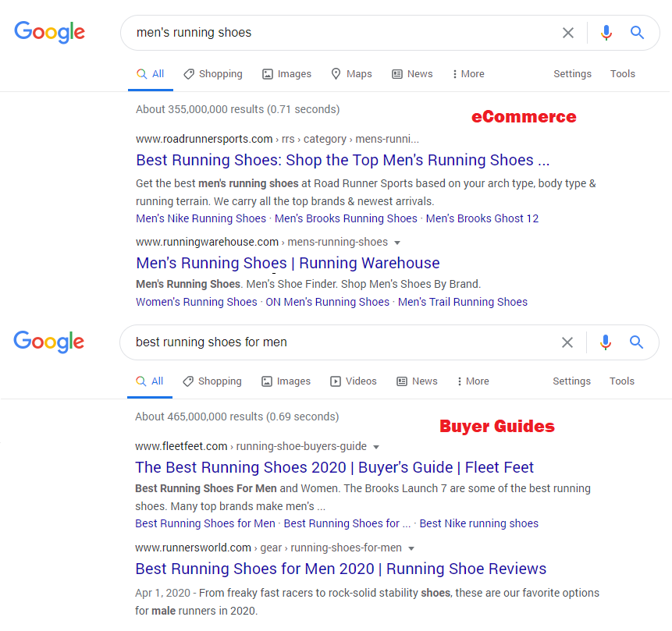
Task: Open the News tab in the top results
Action: tap(412, 74)
